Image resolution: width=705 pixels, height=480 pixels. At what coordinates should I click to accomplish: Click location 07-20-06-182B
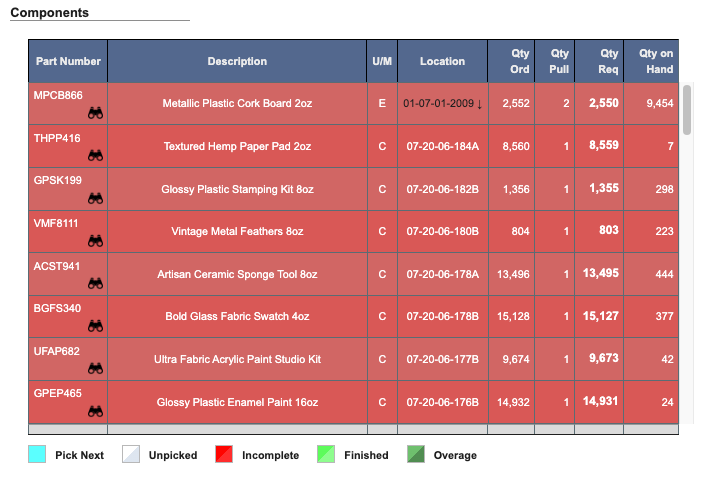click(x=442, y=189)
